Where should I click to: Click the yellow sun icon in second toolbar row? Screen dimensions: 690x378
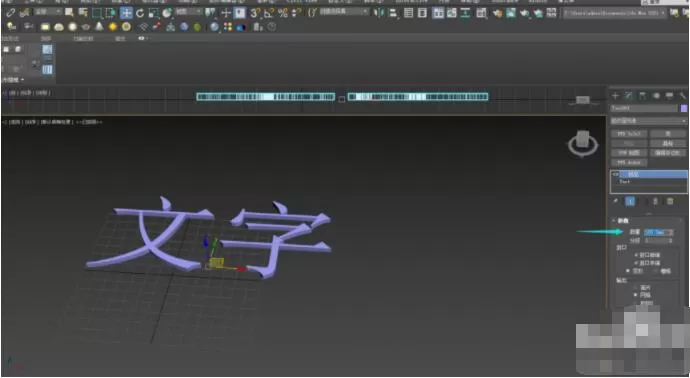[x=113, y=27]
